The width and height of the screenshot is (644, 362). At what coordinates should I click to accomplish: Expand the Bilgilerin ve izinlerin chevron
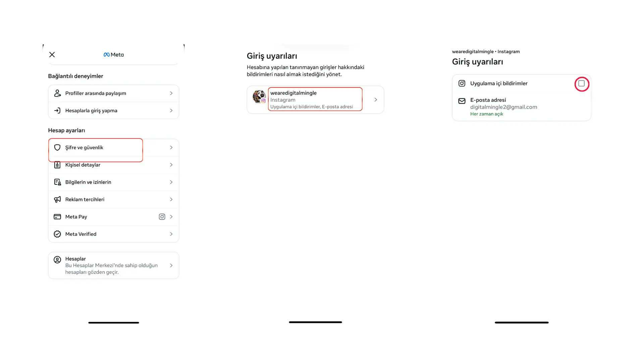coord(171,182)
